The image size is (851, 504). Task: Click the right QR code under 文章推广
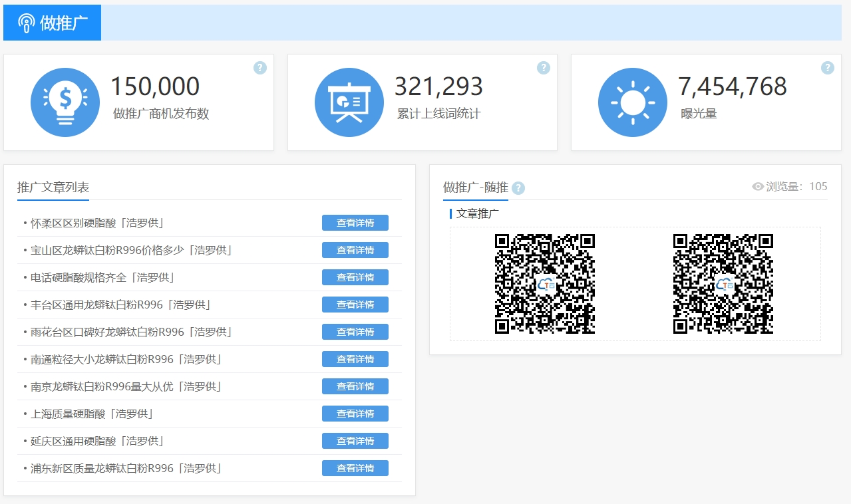pos(723,284)
